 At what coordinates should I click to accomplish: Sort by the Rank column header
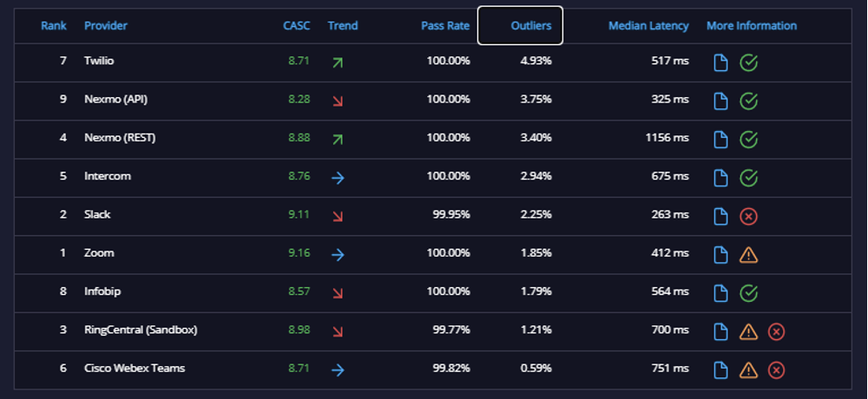[54, 25]
